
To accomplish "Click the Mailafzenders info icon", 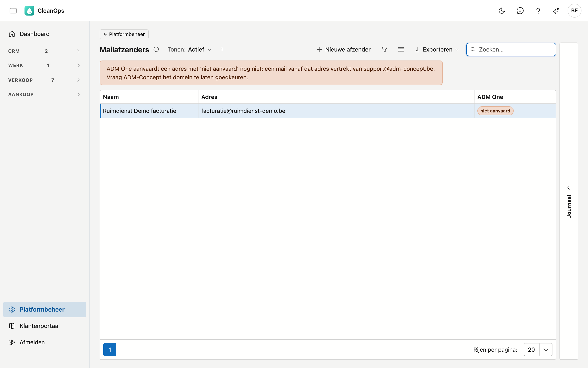I will (156, 49).
